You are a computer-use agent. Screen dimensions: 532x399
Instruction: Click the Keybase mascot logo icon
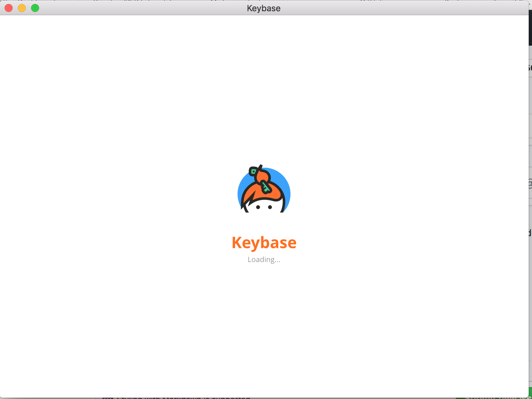tap(264, 189)
